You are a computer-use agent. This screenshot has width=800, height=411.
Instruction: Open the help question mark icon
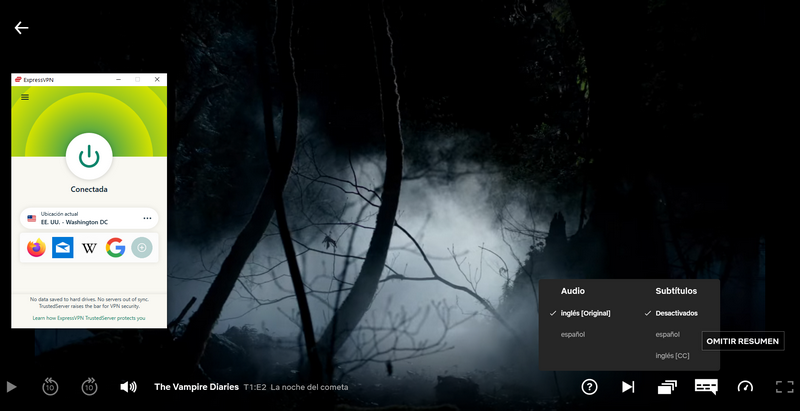589,387
